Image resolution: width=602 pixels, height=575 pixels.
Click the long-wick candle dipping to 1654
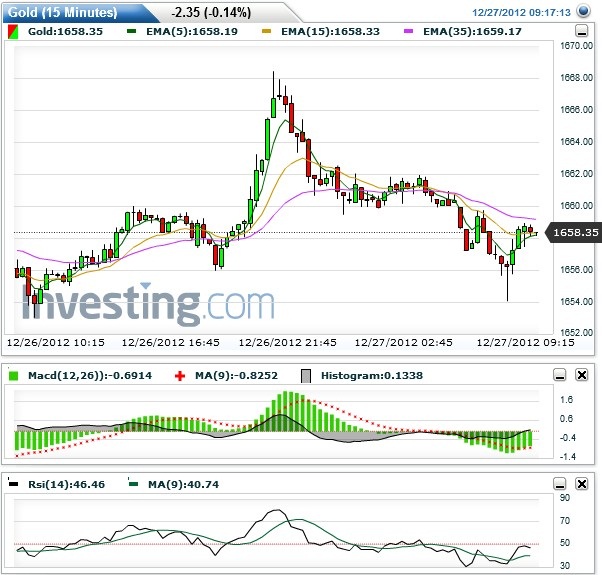(507, 282)
